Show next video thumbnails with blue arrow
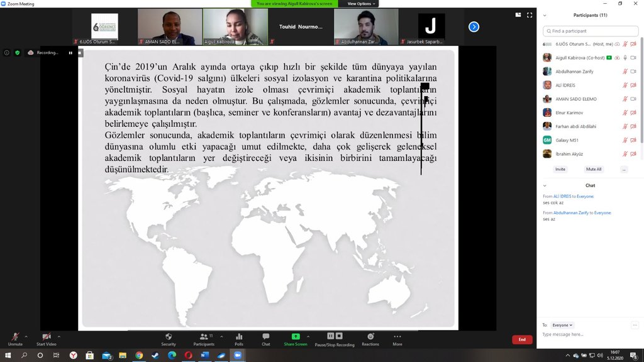 [x=474, y=26]
